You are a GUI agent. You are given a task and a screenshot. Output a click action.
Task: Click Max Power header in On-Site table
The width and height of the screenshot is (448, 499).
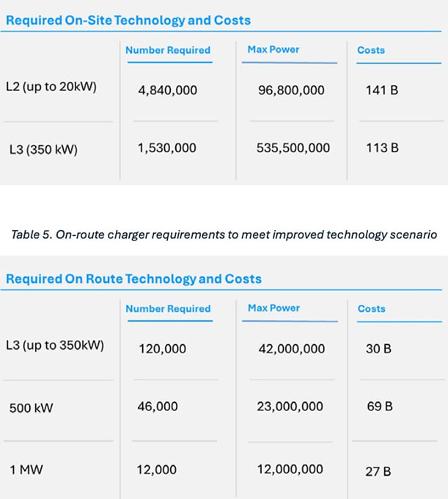[273, 50]
